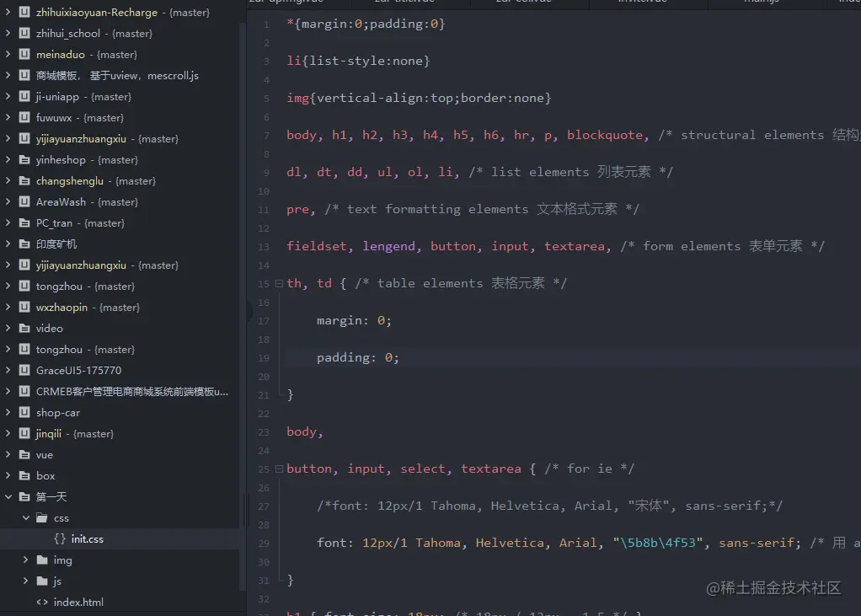Image resolution: width=861 pixels, height=616 pixels.
Task: Select the box folder name
Action: tap(45, 475)
